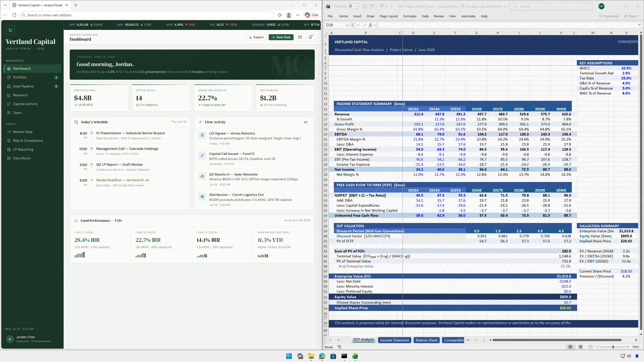
Task: Click the browser address bar
Action: [147, 15]
